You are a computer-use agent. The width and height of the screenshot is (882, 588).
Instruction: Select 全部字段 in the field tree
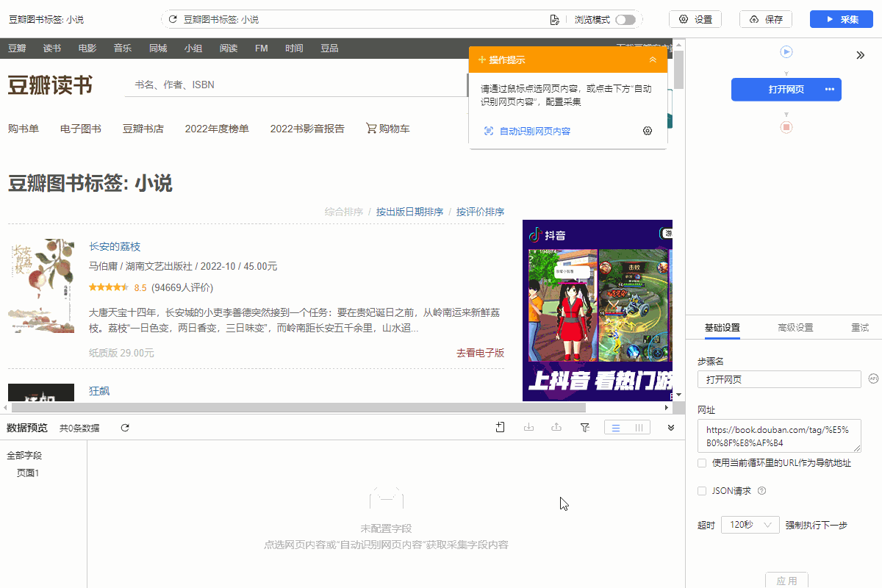(24, 456)
